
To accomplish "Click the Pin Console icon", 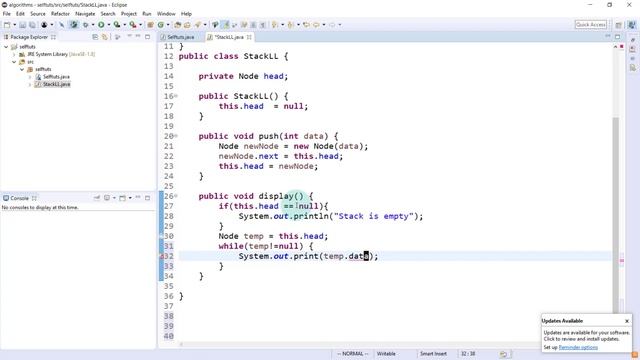I will (x=97, y=198).
